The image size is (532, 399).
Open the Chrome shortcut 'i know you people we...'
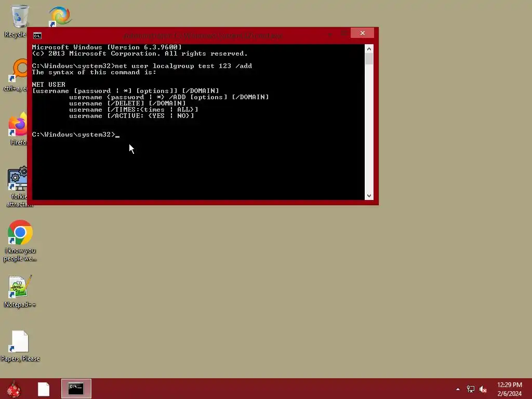20,240
